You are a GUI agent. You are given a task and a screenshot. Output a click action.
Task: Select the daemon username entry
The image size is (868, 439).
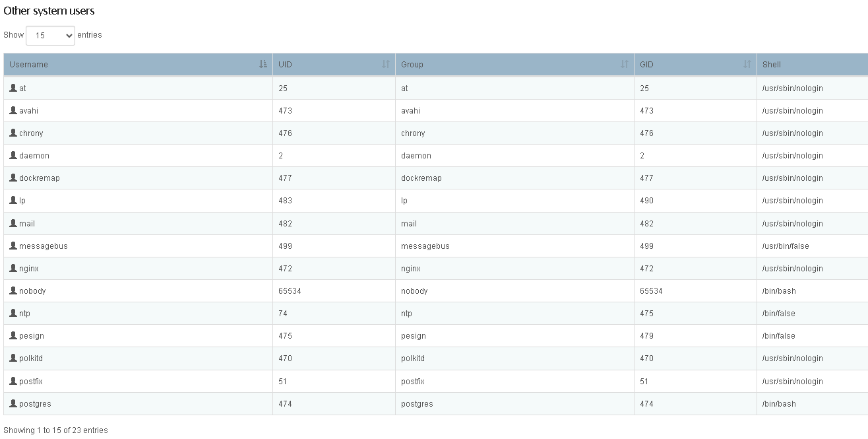(x=34, y=156)
